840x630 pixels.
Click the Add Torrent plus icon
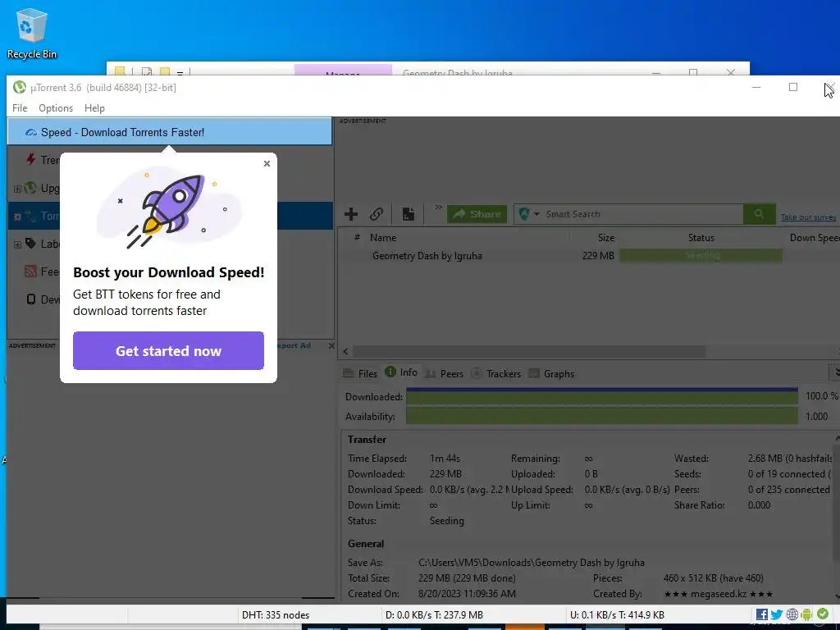(x=351, y=214)
